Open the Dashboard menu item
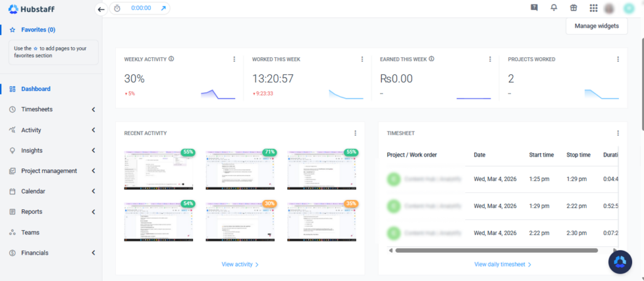 tap(36, 89)
